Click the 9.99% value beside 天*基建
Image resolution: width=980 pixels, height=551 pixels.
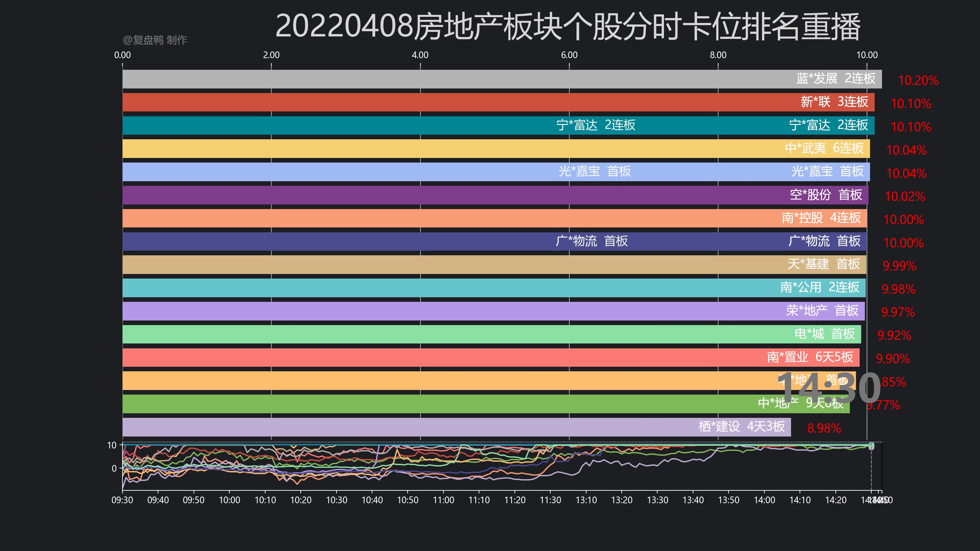pyautogui.click(x=899, y=265)
